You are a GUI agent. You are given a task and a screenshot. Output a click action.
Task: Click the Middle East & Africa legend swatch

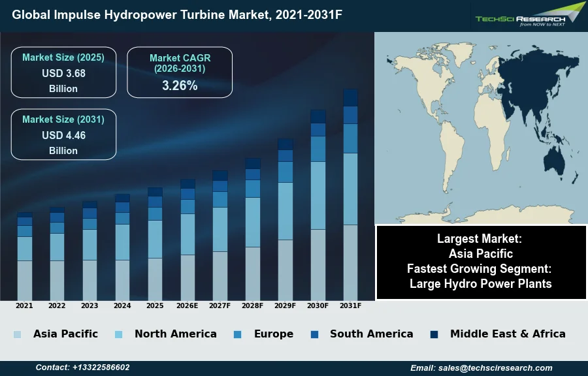click(x=434, y=334)
